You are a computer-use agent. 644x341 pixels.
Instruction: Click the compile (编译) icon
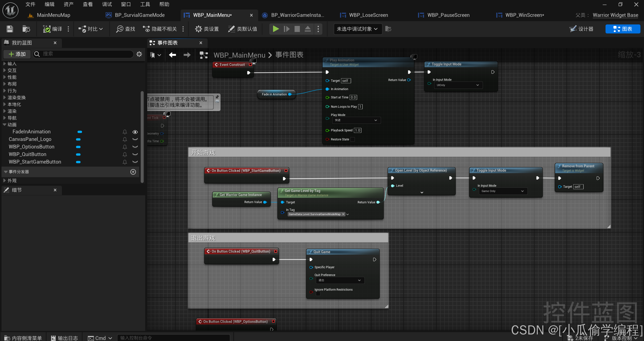coord(47,29)
